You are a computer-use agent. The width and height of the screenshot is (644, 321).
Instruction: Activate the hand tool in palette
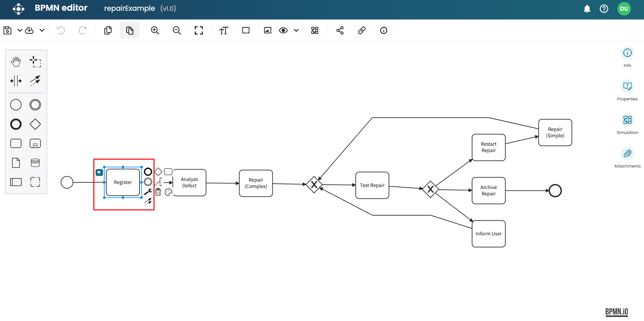tap(16, 62)
